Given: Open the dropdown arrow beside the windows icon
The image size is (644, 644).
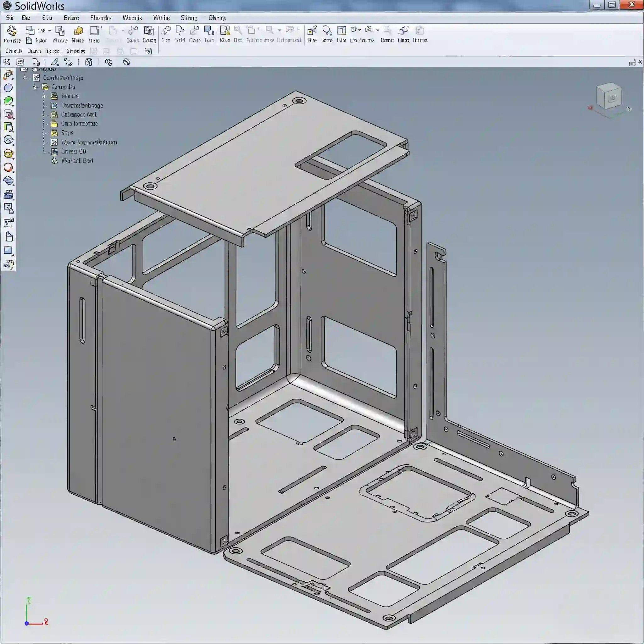Looking at the screenshot, I should [x=49, y=31].
